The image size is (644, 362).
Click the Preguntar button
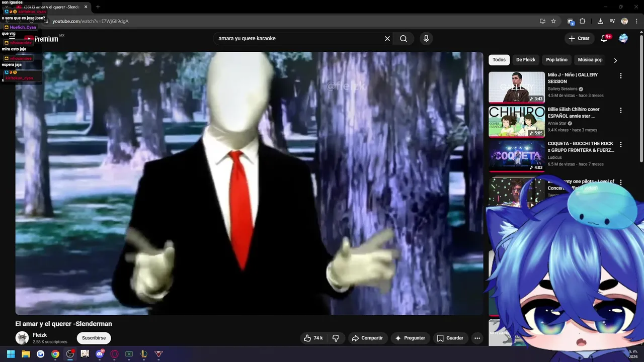click(410, 338)
